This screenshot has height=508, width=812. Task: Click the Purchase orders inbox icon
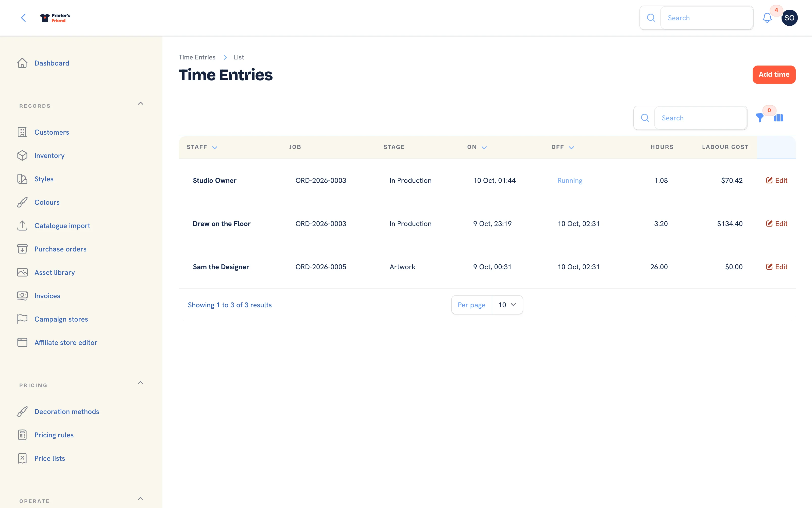coord(22,249)
